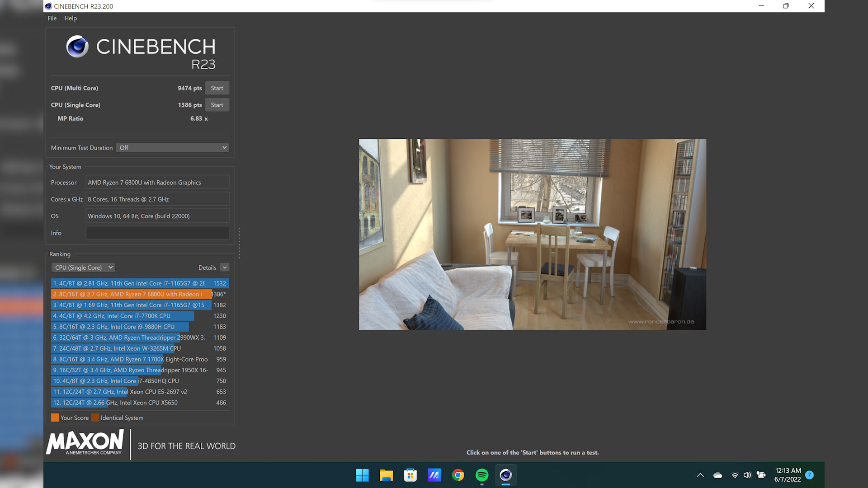The width and height of the screenshot is (868, 488).
Task: Click the brown Identical System legend swatch
Action: [95, 418]
